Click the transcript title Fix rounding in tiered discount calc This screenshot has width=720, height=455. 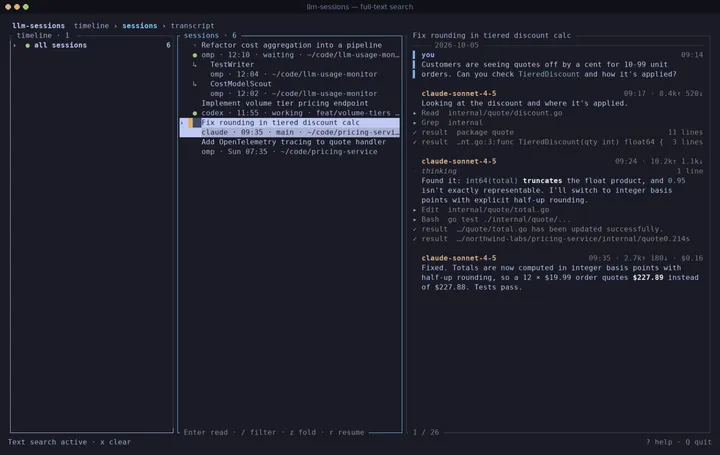pyautogui.click(x=491, y=35)
